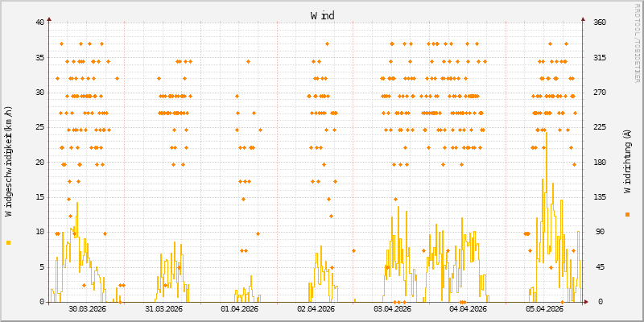This screenshot has width=644, height=322.
Task: Click the arrow atop the right axis
Action: [x=583, y=18]
